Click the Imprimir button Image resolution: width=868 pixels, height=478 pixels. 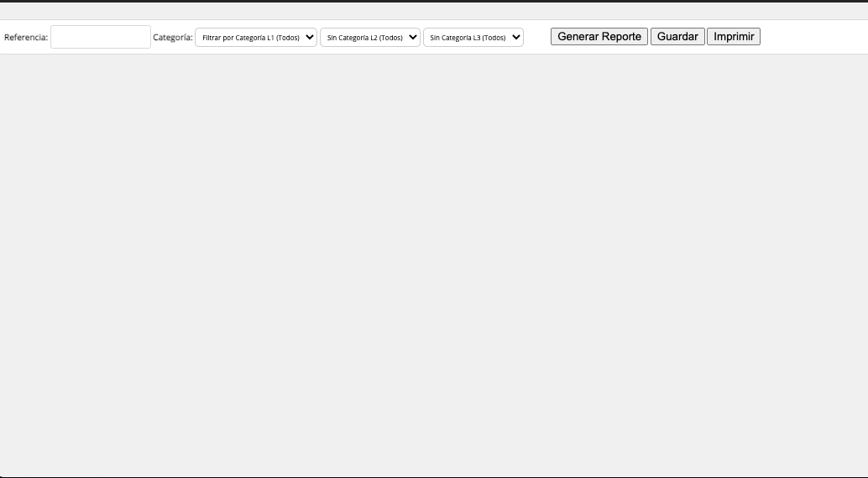(x=734, y=37)
